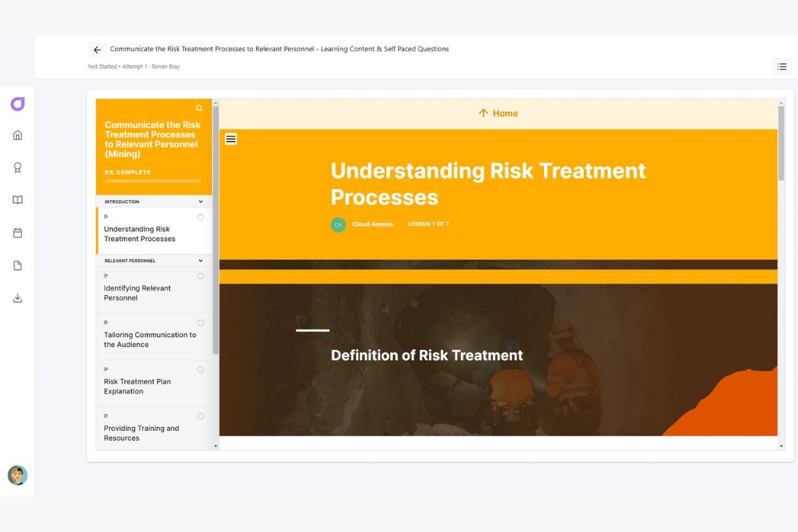Click progress circle for Tailoring Communication lesson

(x=201, y=323)
